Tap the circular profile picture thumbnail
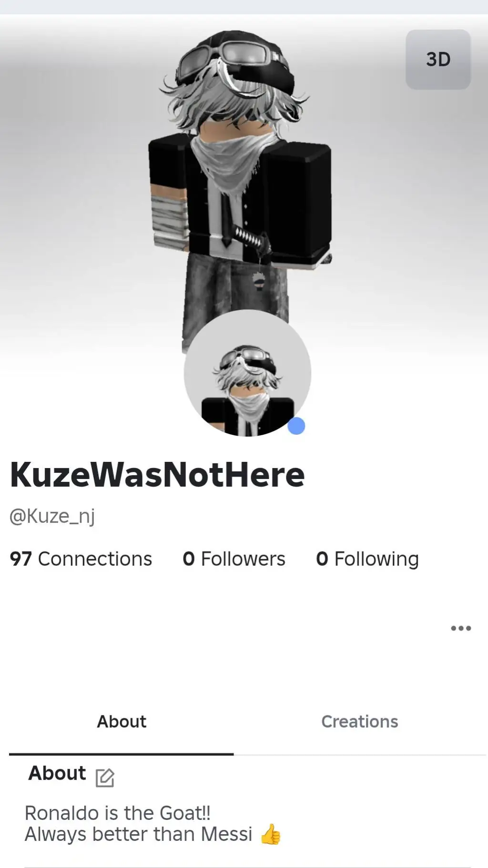Screen dimensions: 488x868 (x=247, y=373)
